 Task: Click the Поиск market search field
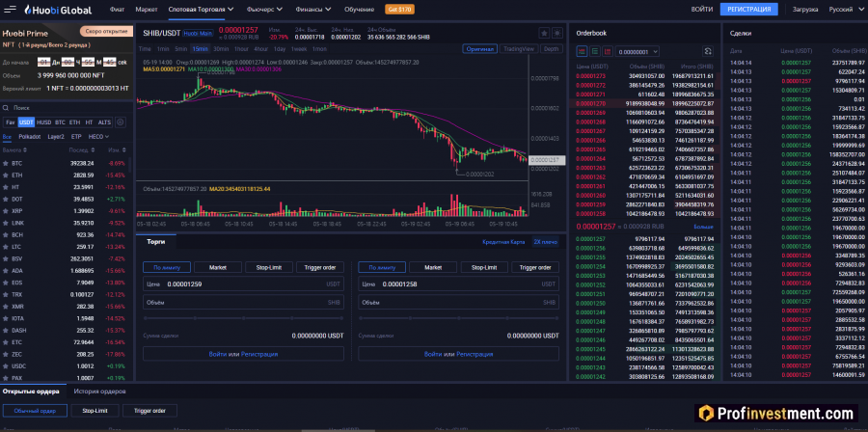67,108
